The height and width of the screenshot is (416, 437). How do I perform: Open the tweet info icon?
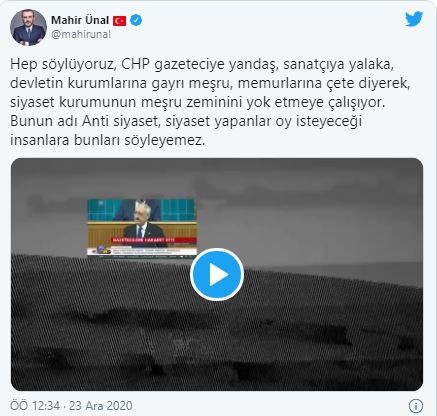click(x=416, y=406)
